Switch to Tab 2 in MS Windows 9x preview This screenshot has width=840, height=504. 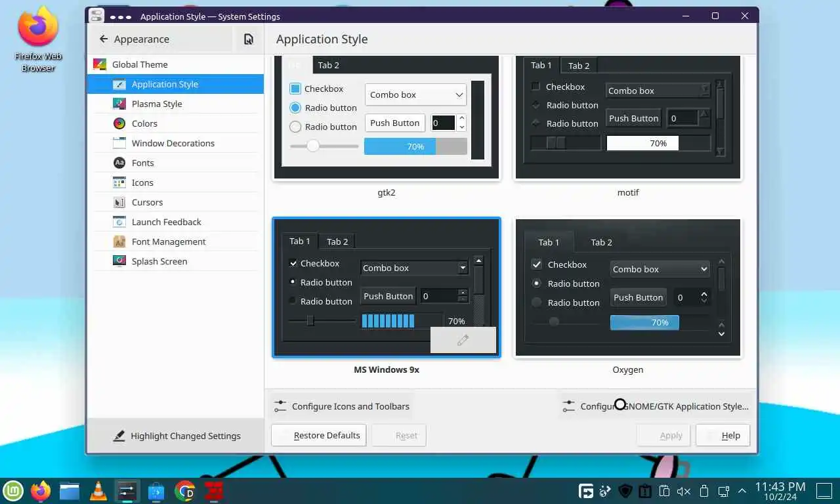337,241
